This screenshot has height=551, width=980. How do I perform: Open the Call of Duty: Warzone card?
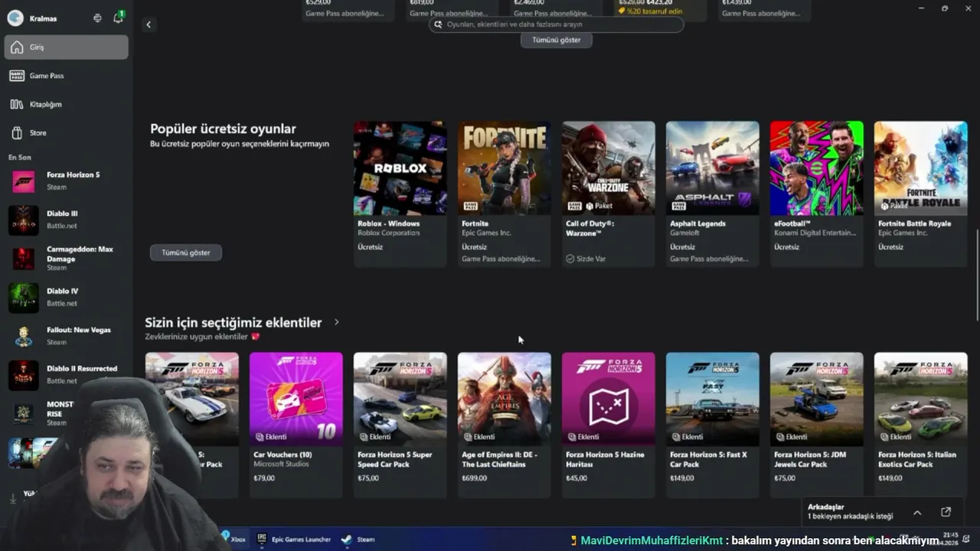(608, 194)
